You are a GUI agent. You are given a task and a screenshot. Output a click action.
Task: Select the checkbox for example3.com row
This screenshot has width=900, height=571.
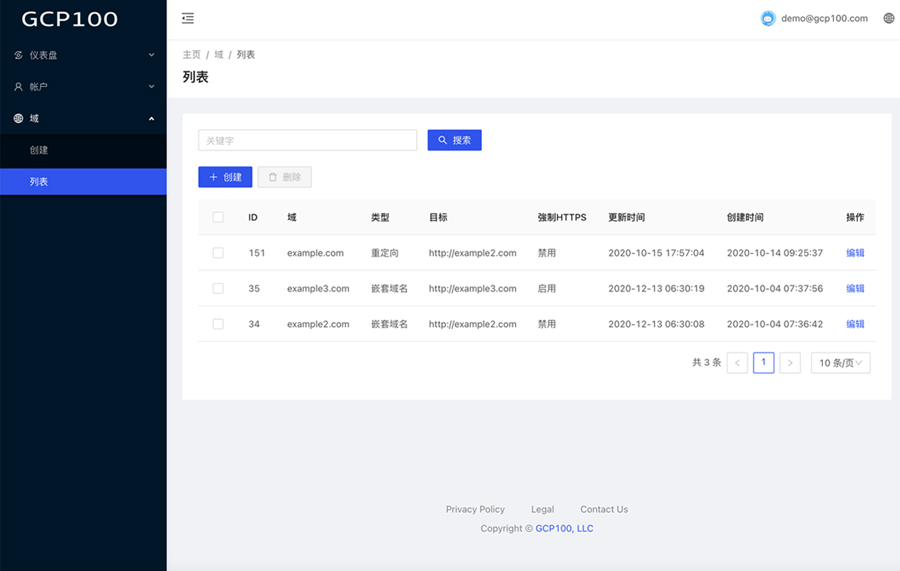218,288
